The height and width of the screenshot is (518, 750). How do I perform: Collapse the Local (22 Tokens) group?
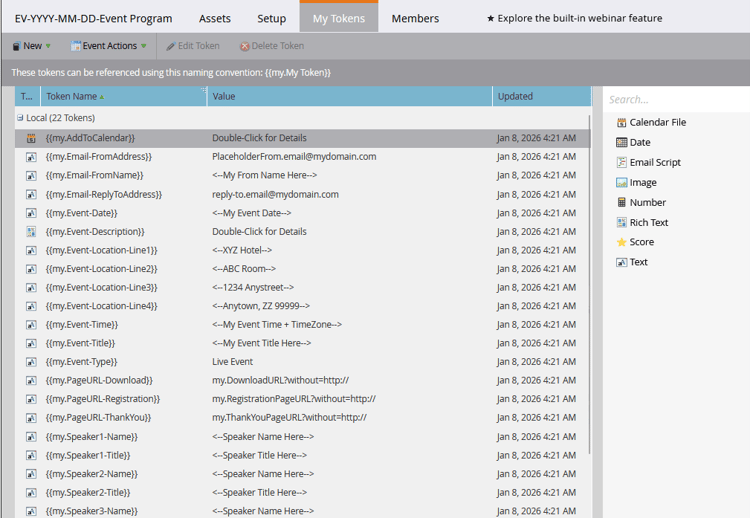(20, 118)
